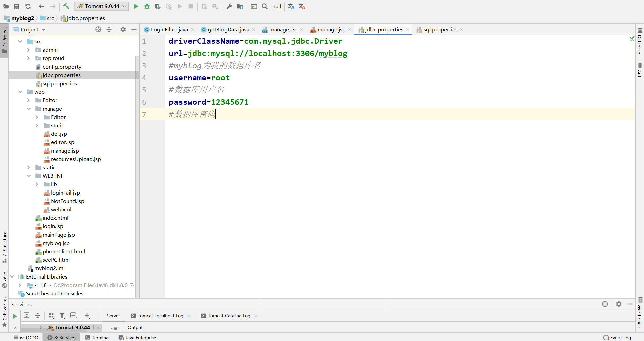Screen dimensions: 644x341
Task: Open the Event Log
Action: [617, 338]
